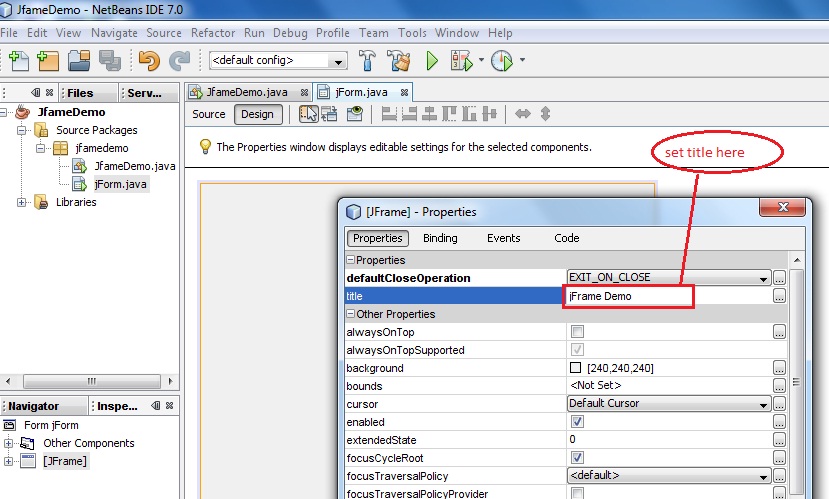Image resolution: width=829 pixels, height=499 pixels.
Task: Select jForm.java in project tree
Action: pos(120,184)
